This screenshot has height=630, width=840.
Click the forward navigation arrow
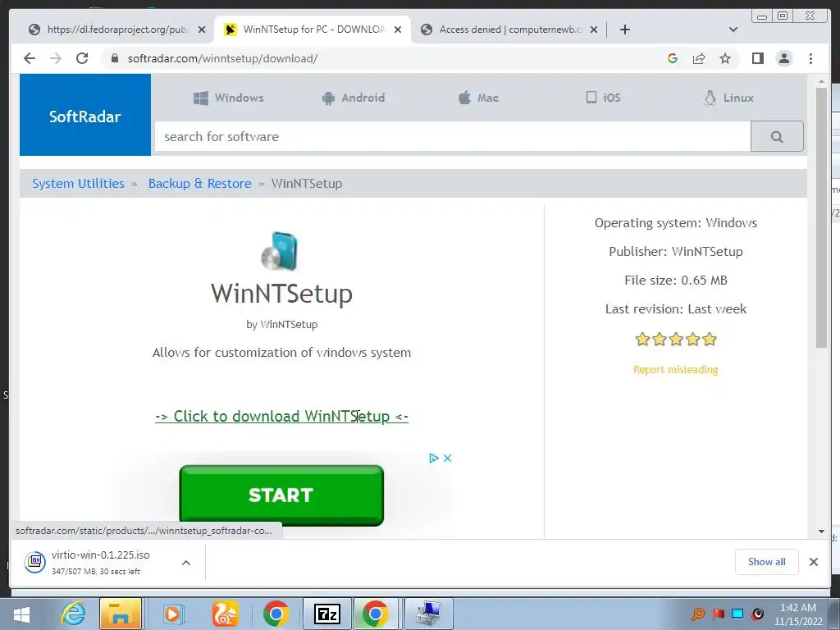55,58
